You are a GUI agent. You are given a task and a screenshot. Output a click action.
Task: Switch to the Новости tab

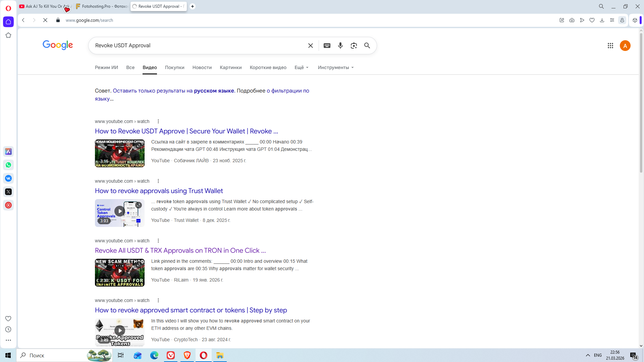point(202,67)
